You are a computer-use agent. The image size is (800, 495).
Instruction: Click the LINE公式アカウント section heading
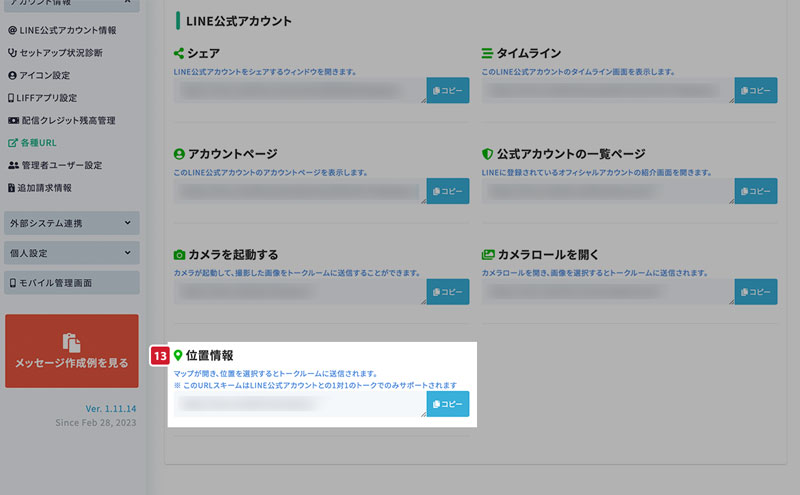(239, 21)
